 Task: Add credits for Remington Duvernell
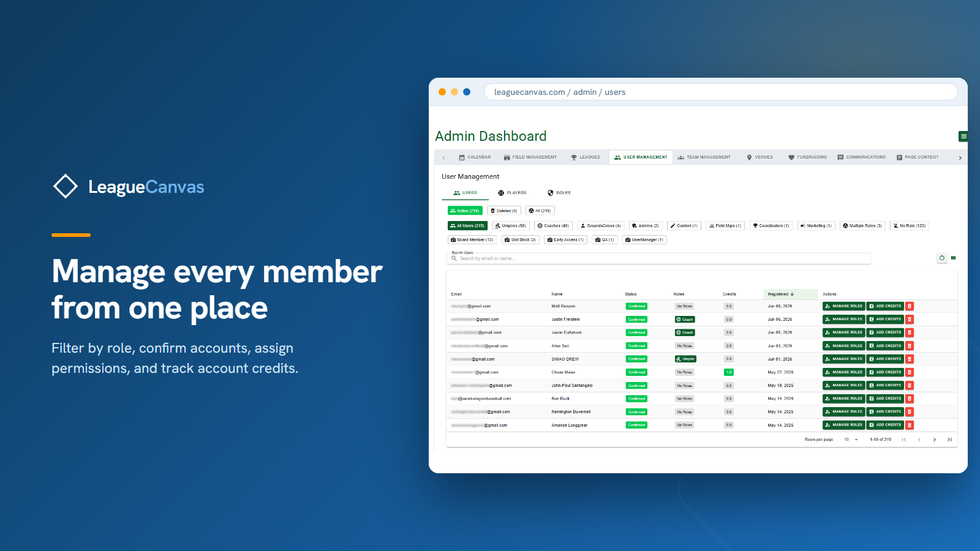pos(886,412)
